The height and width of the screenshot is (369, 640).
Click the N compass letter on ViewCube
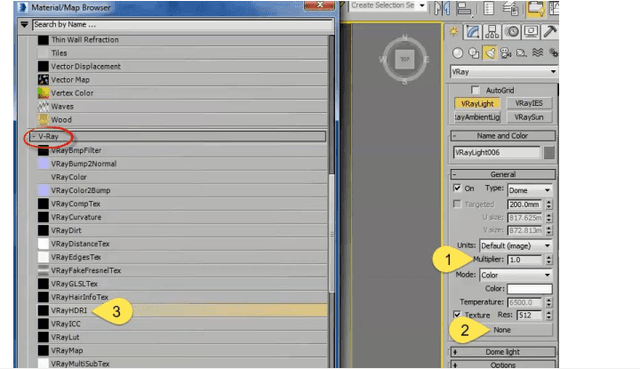[x=405, y=37]
